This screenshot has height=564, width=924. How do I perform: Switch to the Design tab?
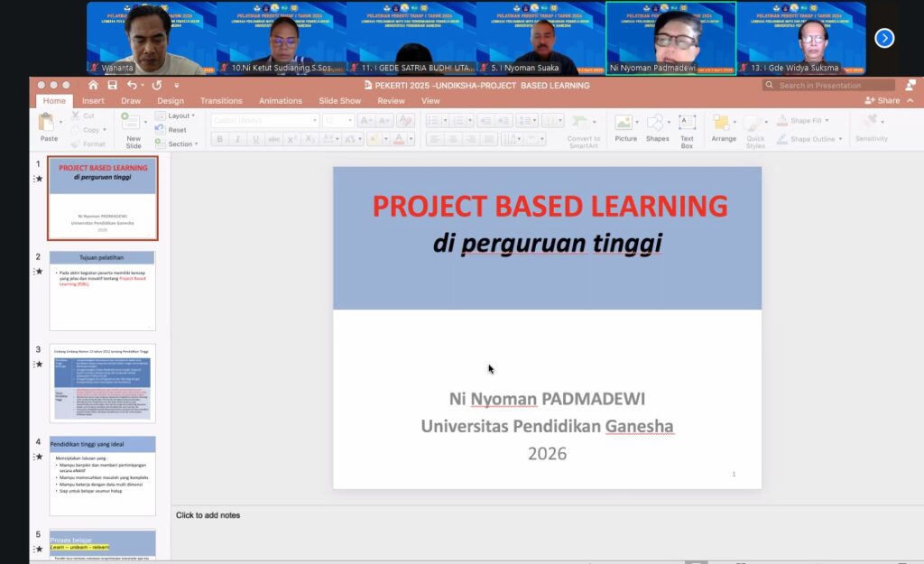click(x=171, y=101)
